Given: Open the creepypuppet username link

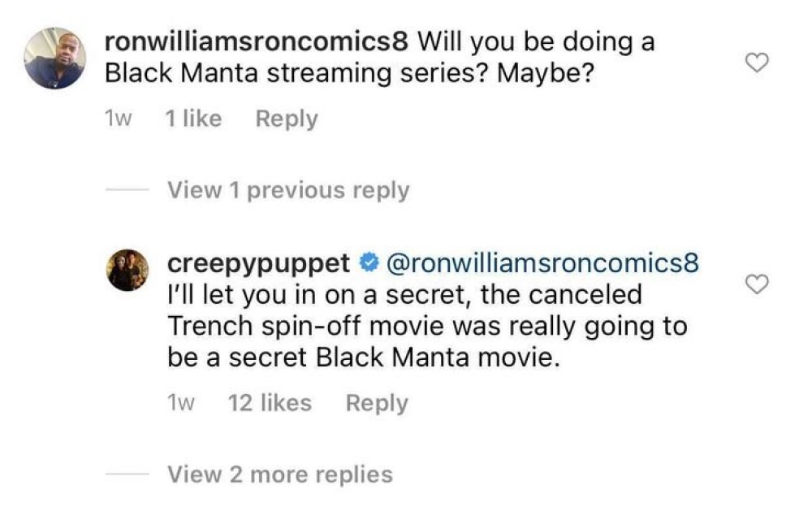Looking at the screenshot, I should tap(258, 264).
